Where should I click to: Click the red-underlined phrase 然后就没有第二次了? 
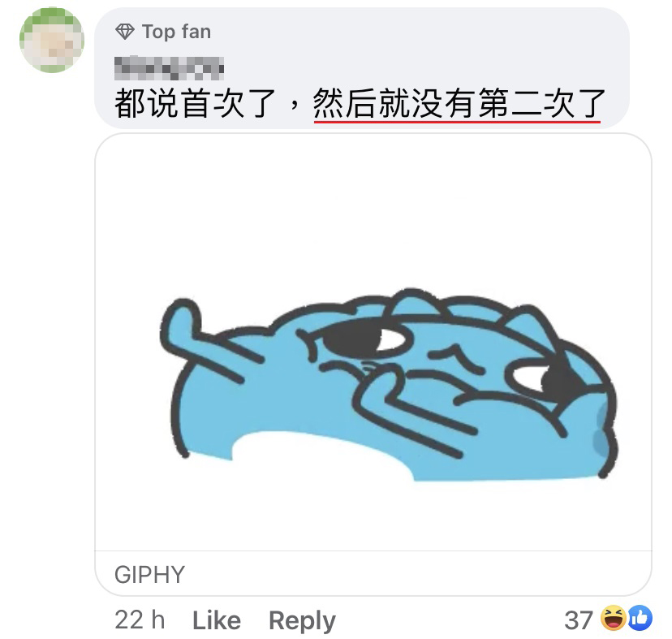(x=459, y=104)
